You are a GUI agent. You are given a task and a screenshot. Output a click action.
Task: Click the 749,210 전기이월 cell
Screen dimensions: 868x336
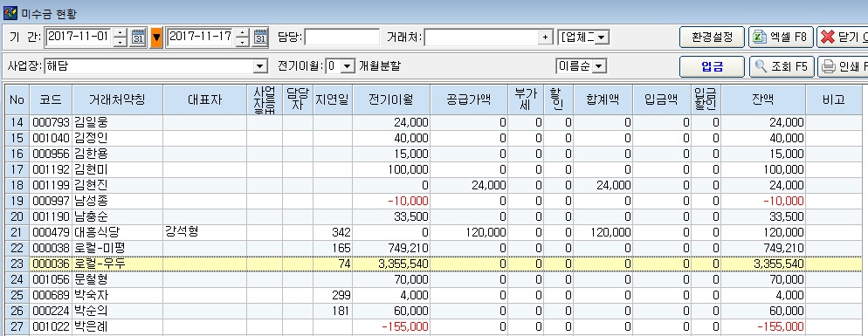tap(391, 248)
